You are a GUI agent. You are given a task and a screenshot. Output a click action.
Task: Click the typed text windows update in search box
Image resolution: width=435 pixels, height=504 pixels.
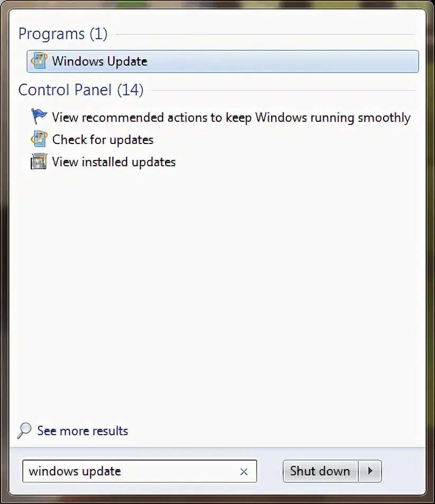[75, 472]
